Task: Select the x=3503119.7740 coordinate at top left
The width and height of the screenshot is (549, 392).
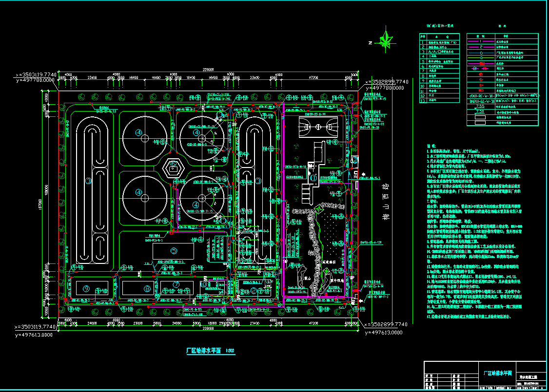Action: tap(36, 75)
